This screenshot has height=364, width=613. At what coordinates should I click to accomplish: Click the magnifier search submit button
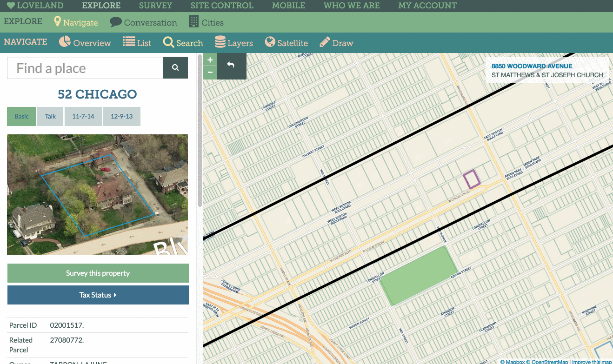[175, 68]
